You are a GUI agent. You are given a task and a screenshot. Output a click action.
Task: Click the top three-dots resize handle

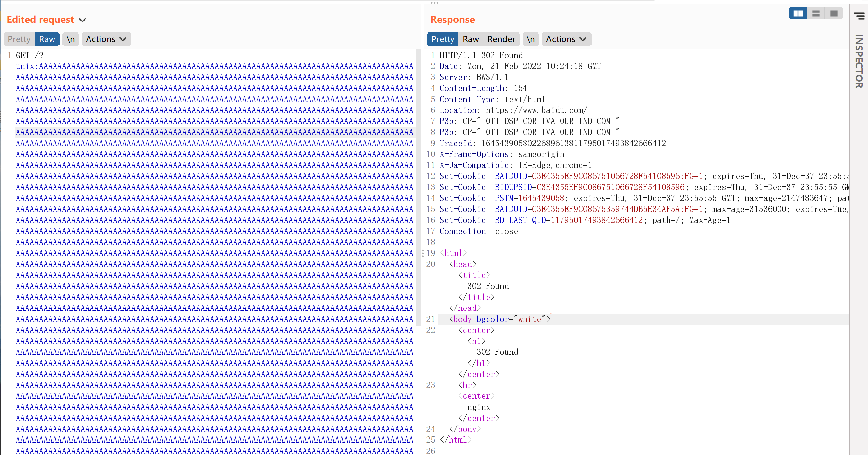tap(434, 3)
